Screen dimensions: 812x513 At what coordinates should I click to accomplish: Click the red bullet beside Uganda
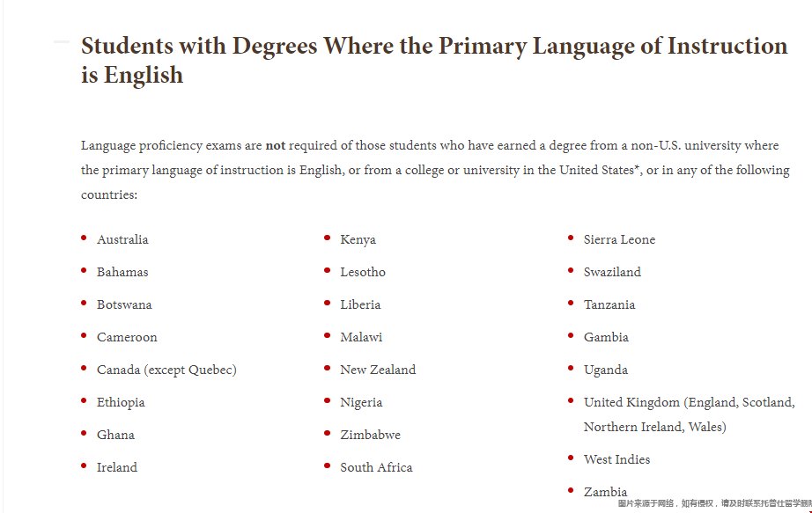pyautogui.click(x=571, y=368)
